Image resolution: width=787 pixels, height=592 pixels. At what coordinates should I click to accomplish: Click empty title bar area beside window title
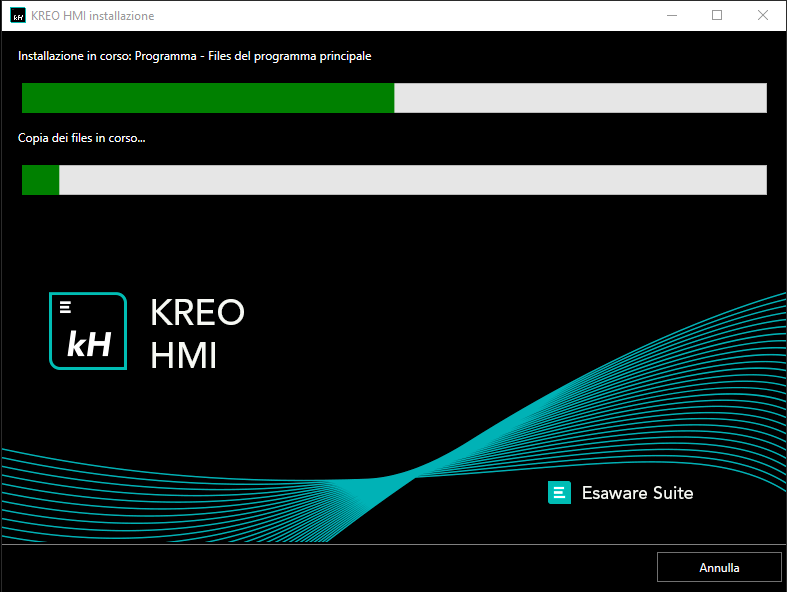[400, 16]
